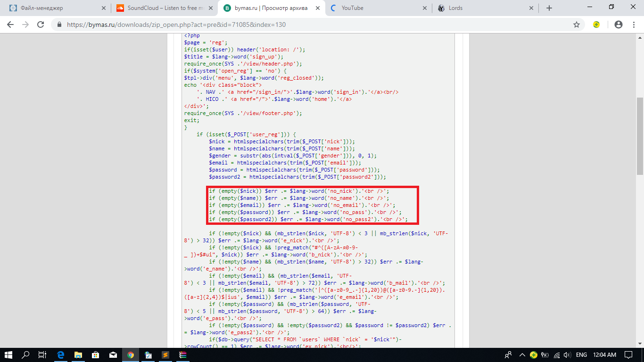Reload the bymas.ru page
This screenshot has height=362, width=644.
(x=41, y=25)
